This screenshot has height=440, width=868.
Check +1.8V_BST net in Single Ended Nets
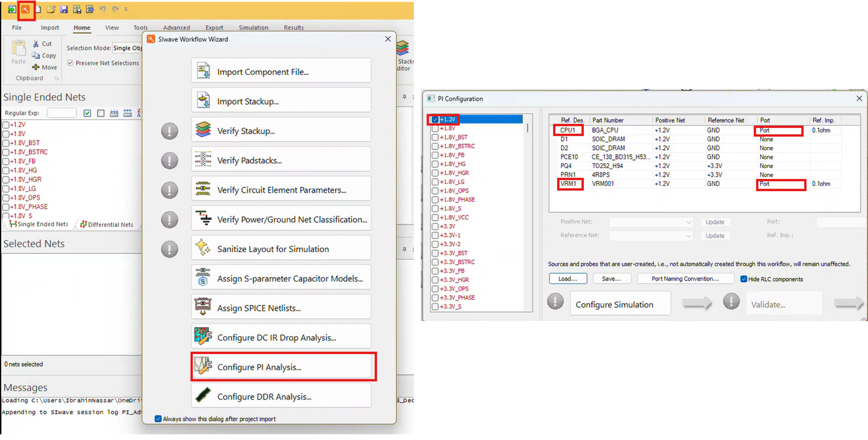pyautogui.click(x=6, y=143)
